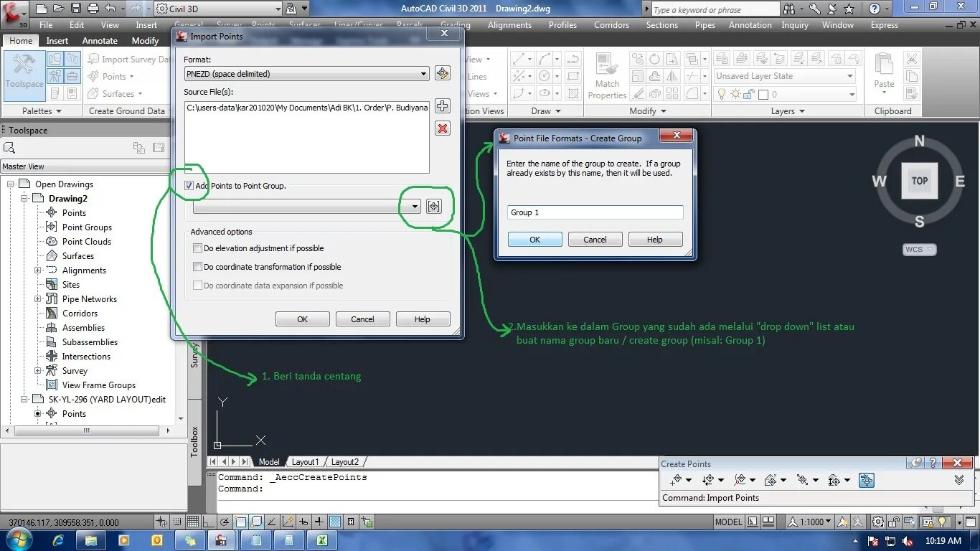Click the Save disk icon in quick access toolbar

coord(76,9)
